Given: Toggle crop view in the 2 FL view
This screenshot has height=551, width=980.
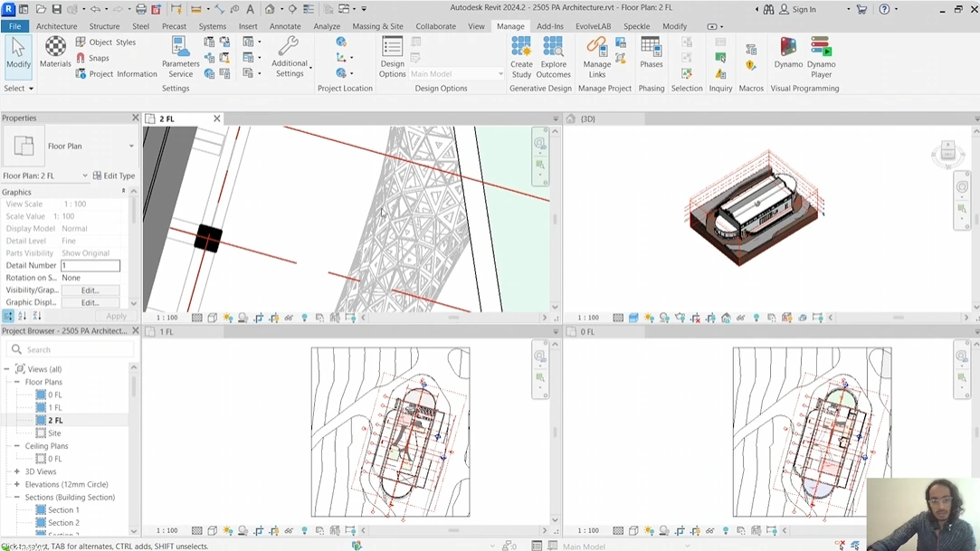Looking at the screenshot, I should pos(259,318).
